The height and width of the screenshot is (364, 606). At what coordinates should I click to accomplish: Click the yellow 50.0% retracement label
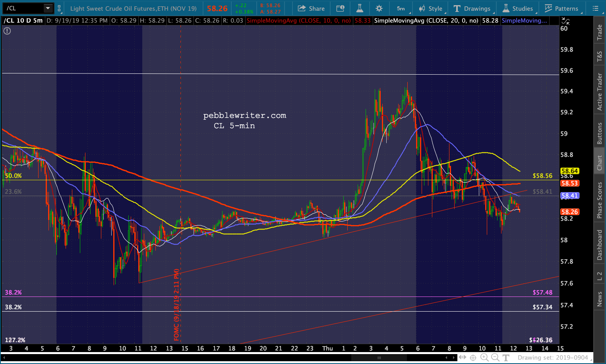tap(13, 176)
